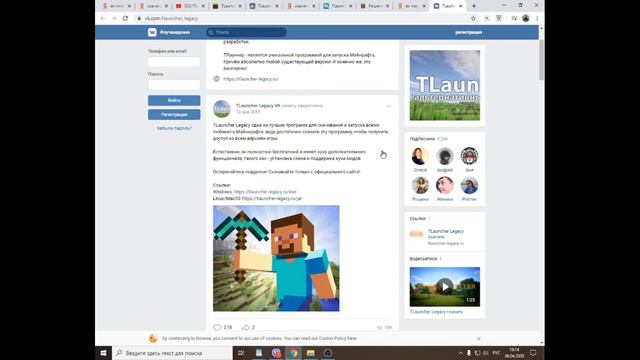Click the password input field

tap(174, 85)
